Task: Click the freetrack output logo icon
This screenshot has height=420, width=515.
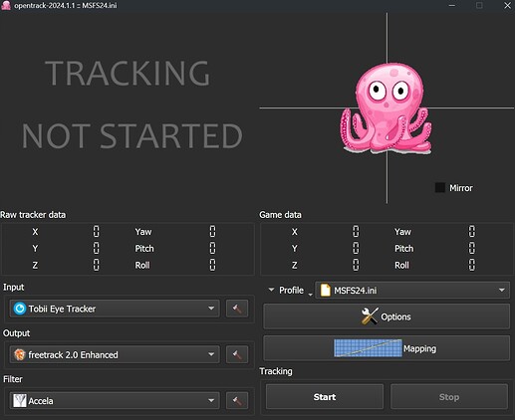Action: click(20, 354)
